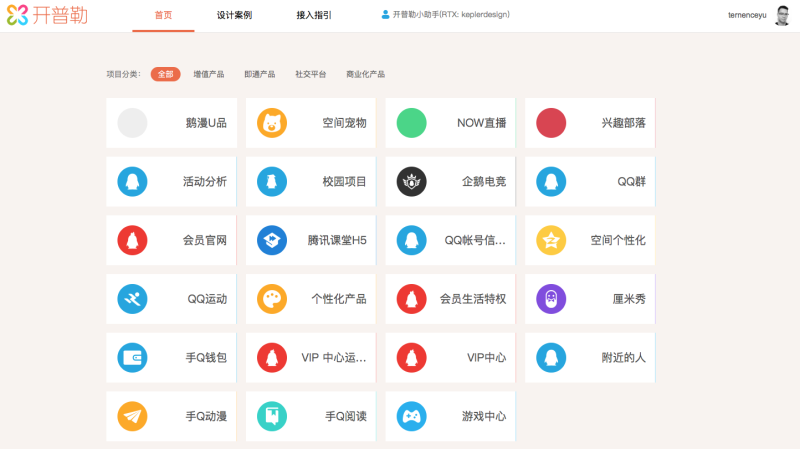Click the black 企鹅电竞 icon
Screen dimensions: 800x449
click(x=411, y=182)
